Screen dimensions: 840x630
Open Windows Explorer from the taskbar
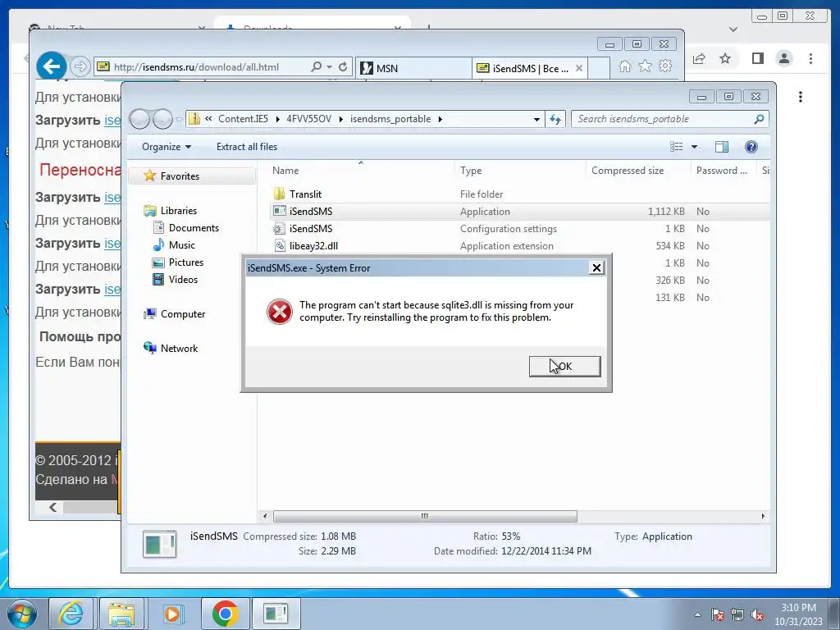click(x=121, y=614)
